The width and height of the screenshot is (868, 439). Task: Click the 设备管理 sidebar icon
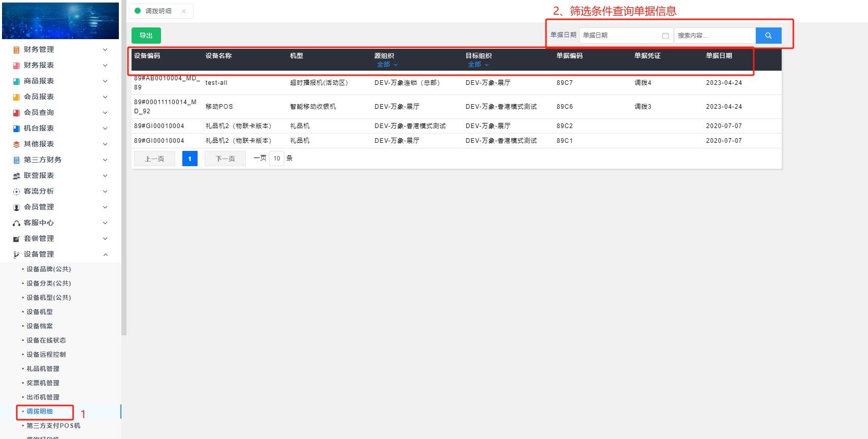point(16,255)
